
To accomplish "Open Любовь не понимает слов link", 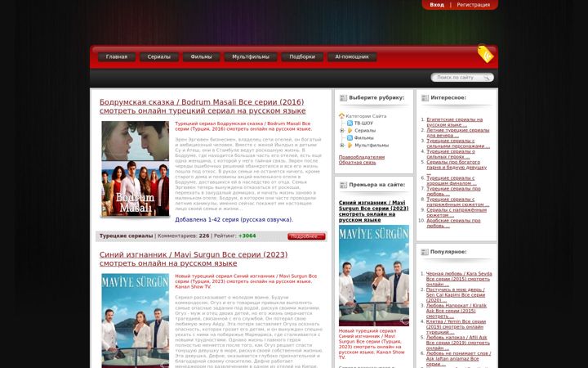I will [x=458, y=358].
